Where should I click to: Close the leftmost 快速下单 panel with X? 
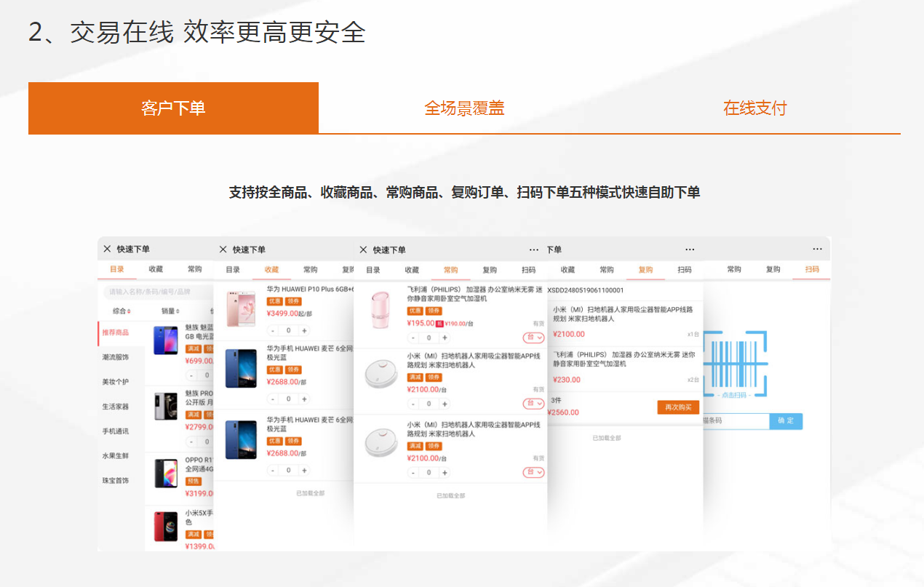click(x=107, y=249)
